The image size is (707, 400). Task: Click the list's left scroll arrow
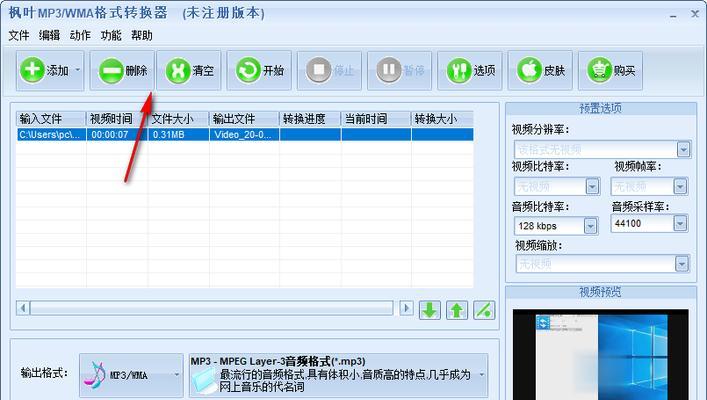[x=23, y=308]
